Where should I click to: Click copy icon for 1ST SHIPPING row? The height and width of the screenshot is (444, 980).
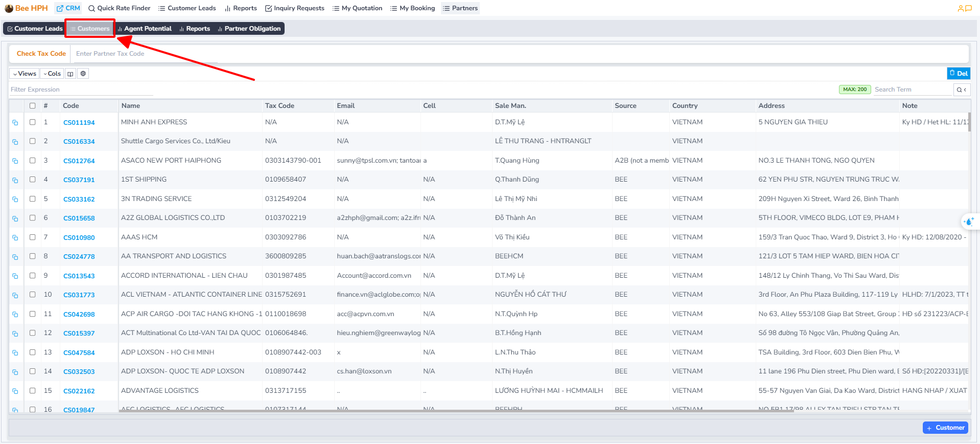coord(15,180)
